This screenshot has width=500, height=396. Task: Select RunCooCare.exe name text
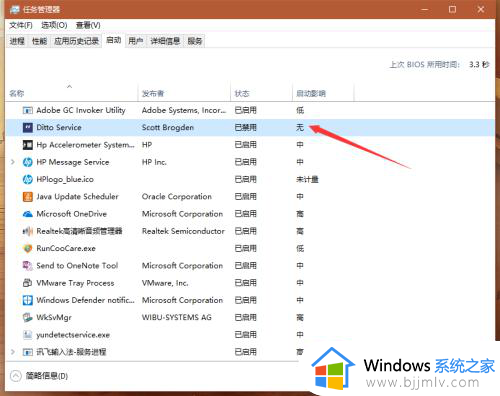coord(66,249)
